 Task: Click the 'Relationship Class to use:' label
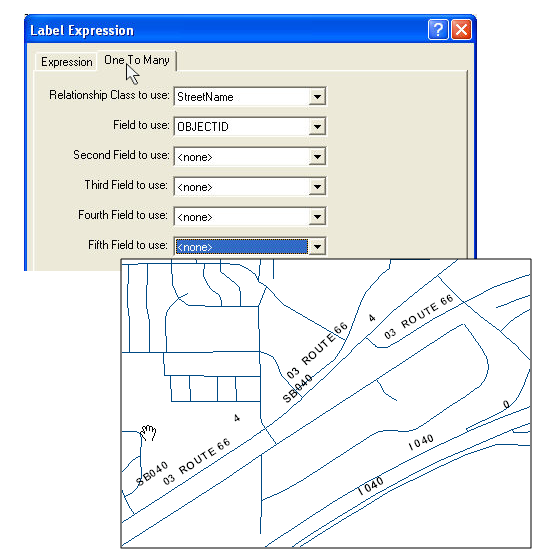pos(109,95)
